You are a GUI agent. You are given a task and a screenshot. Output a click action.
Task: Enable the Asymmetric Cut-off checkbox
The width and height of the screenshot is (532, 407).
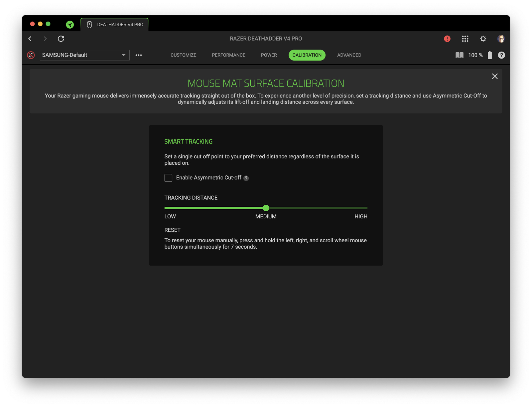tap(168, 178)
